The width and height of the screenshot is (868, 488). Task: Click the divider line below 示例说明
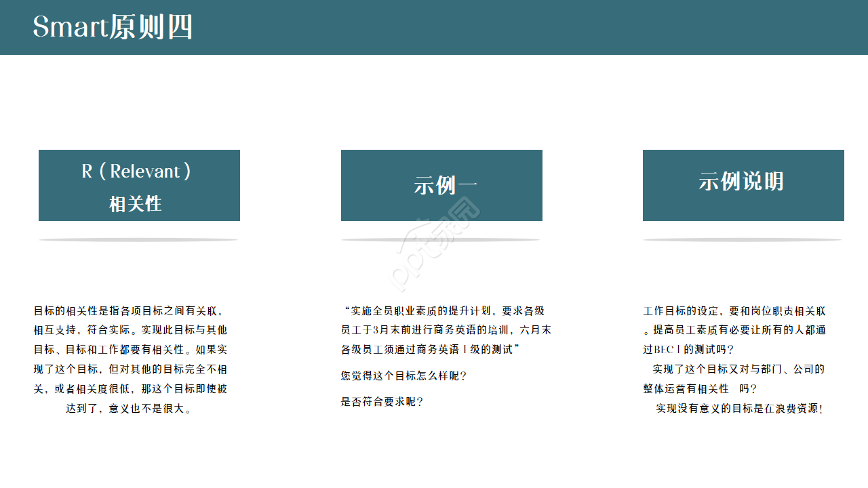point(743,239)
